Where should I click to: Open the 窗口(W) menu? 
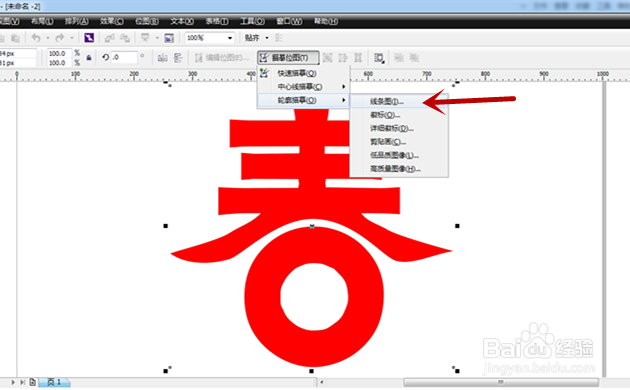tap(289, 21)
